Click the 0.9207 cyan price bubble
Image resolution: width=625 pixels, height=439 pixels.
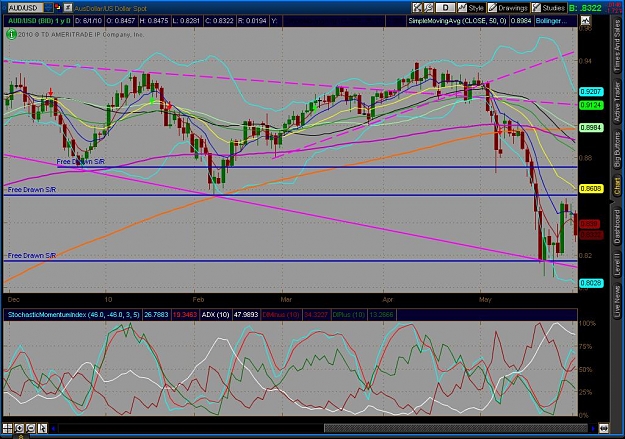pyautogui.click(x=590, y=92)
